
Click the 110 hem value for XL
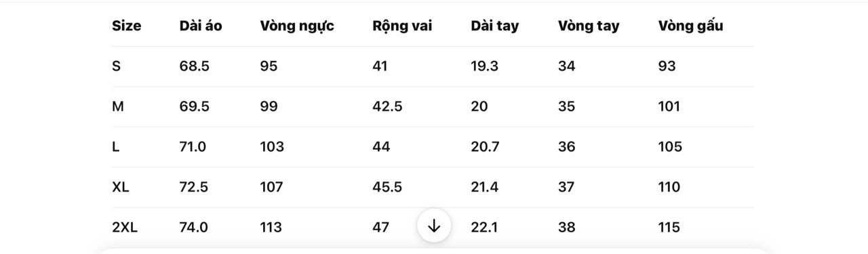click(x=669, y=187)
